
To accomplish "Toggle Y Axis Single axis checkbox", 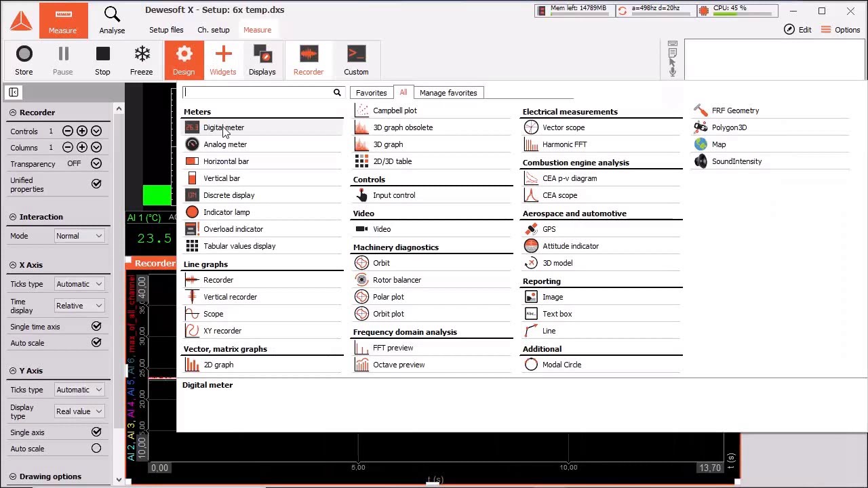I will (x=96, y=432).
